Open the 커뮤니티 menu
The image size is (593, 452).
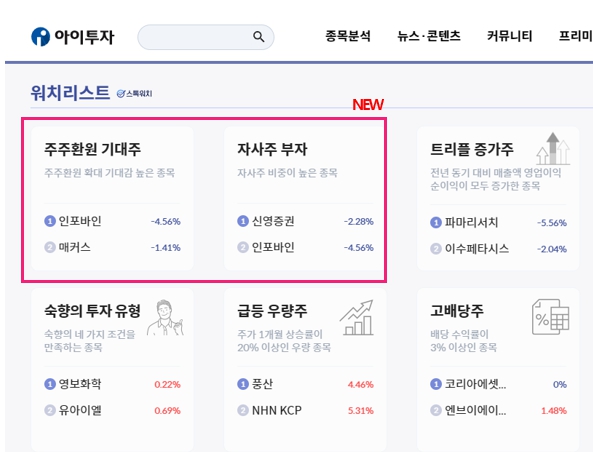pos(509,36)
